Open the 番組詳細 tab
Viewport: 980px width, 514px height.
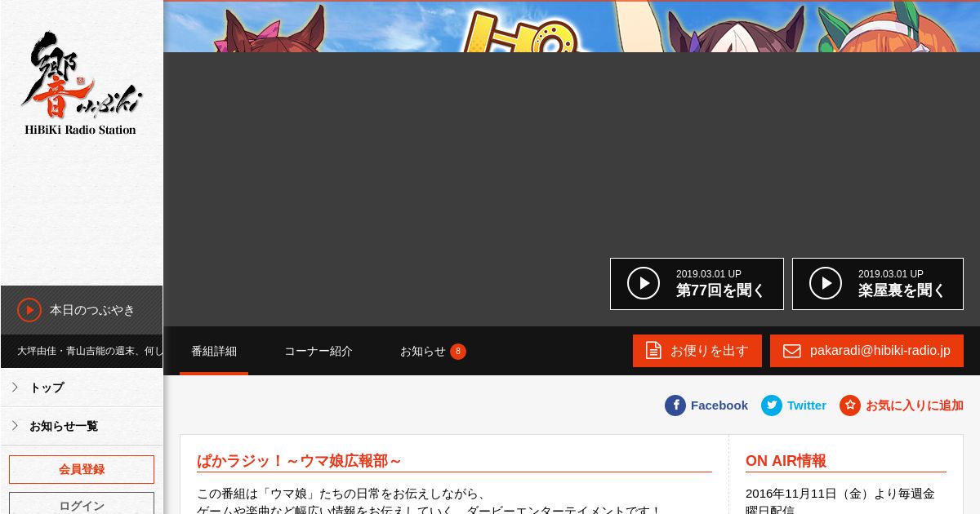click(x=214, y=351)
